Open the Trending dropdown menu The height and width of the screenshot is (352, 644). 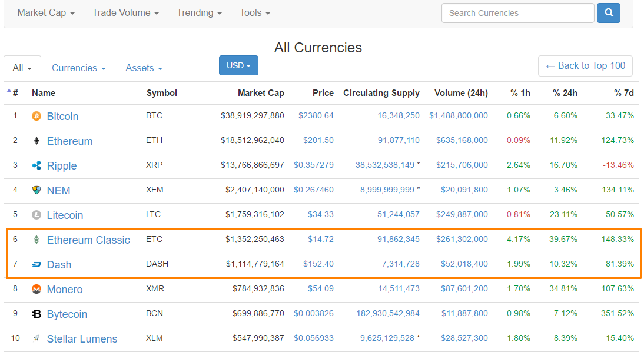click(x=199, y=13)
